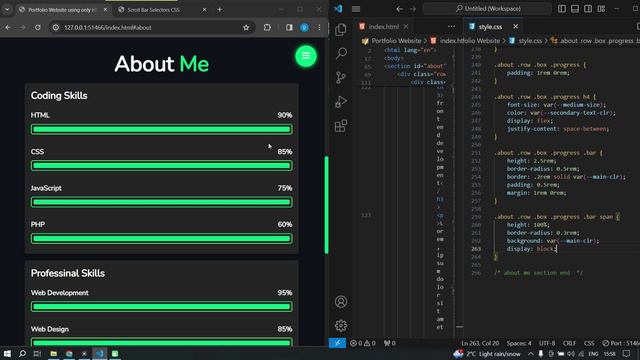Close the Scroll Bar Selectors CSS tab

tap(204, 9)
